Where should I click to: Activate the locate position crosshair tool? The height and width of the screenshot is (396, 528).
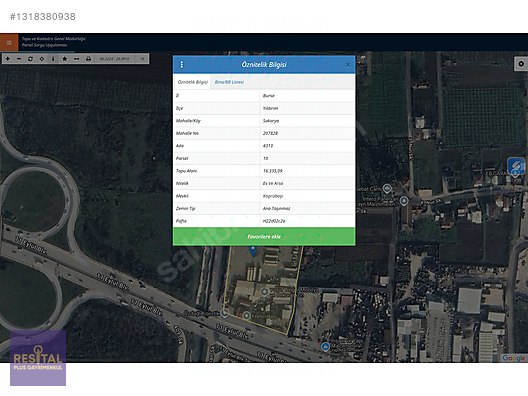(x=42, y=59)
